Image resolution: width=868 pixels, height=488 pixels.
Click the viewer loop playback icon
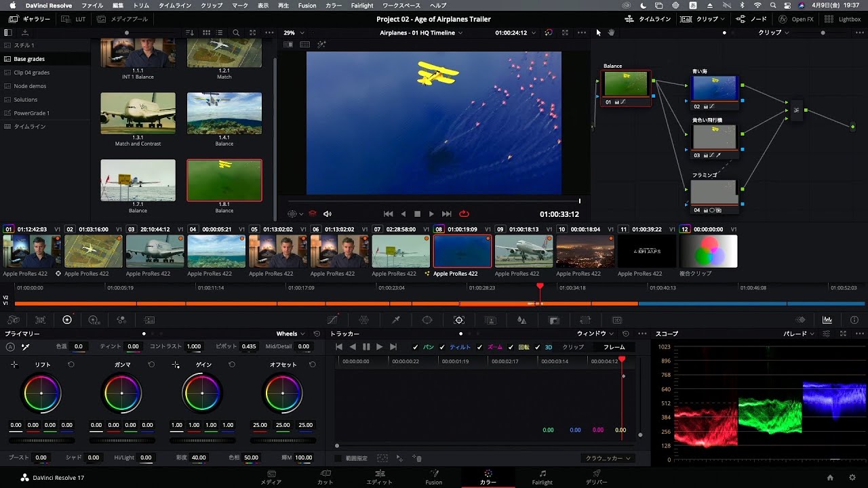[x=465, y=214]
